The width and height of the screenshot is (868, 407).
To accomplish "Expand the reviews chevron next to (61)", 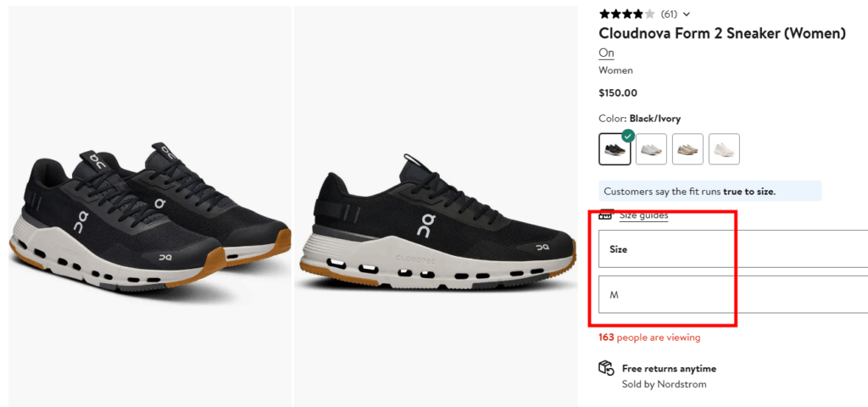I will 687,14.
